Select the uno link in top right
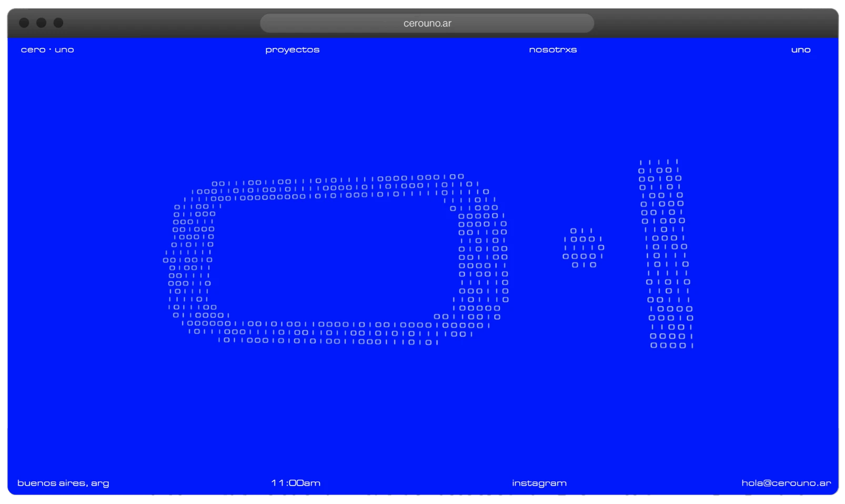The width and height of the screenshot is (845, 504). (x=800, y=49)
